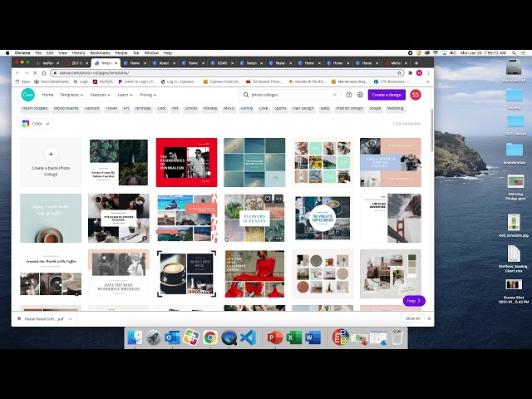This screenshot has width=532, height=399.
Task: Close the downloads bar
Action: (429, 319)
